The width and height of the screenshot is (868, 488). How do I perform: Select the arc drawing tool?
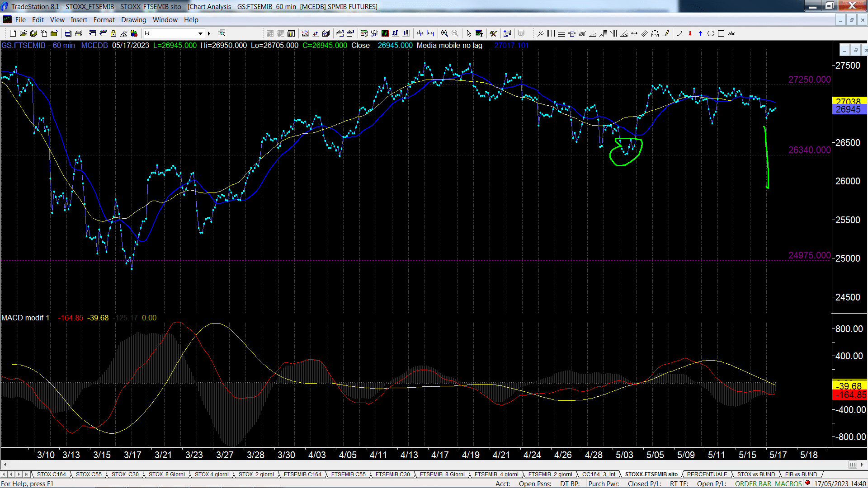click(x=679, y=33)
